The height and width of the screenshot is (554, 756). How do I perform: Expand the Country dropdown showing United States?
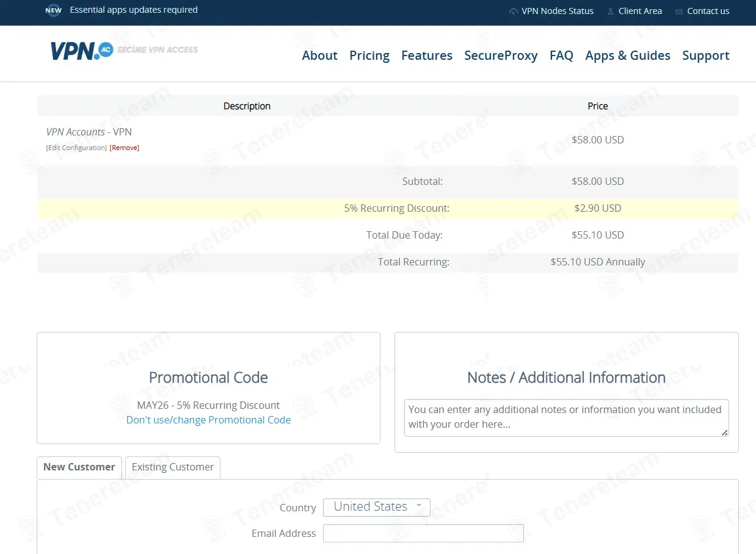tap(377, 507)
